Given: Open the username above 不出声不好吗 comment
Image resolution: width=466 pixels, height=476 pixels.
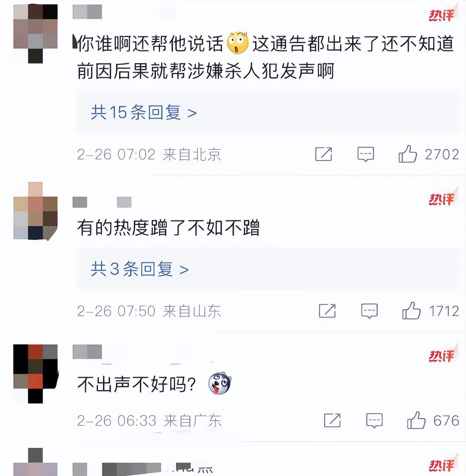Looking at the screenshot, I should pos(87,352).
